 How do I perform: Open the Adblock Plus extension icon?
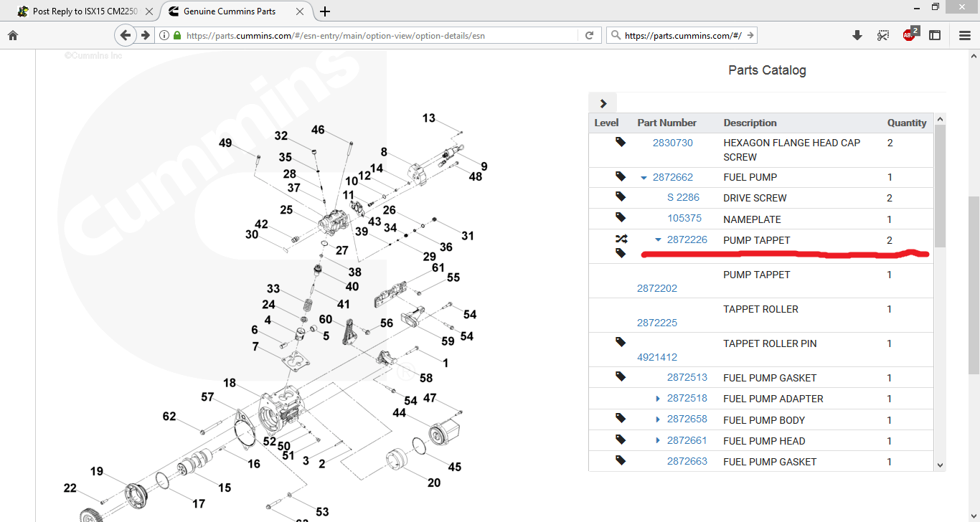point(910,34)
